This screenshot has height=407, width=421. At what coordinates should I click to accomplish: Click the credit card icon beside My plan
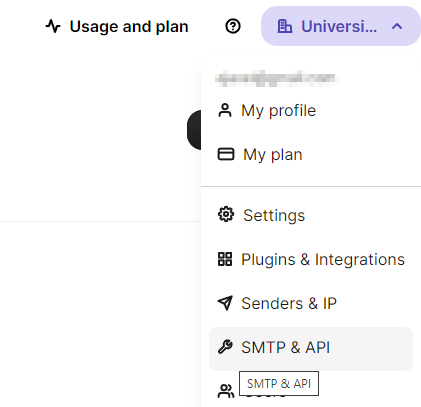tap(226, 154)
